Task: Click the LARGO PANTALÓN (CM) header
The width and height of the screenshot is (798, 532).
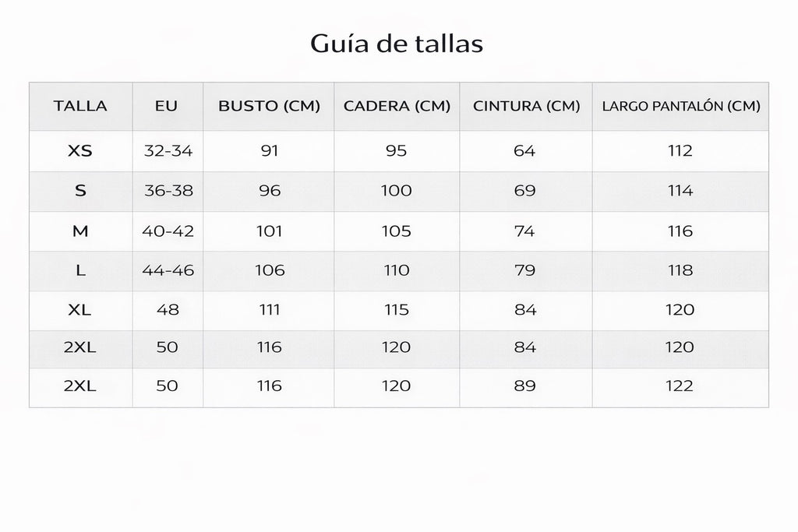Action: coord(681,106)
